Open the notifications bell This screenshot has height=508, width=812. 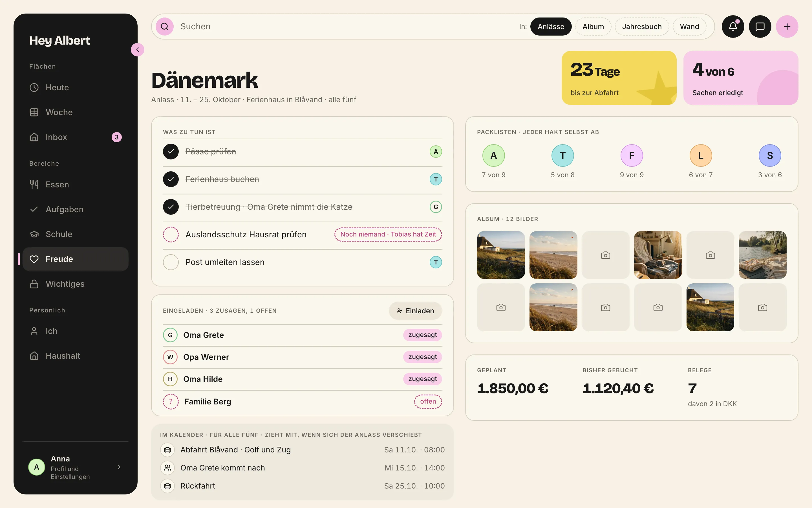733,27
